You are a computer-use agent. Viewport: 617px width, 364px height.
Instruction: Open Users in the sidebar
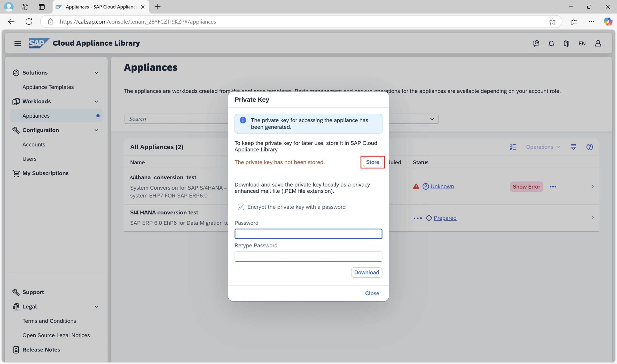[x=29, y=159]
